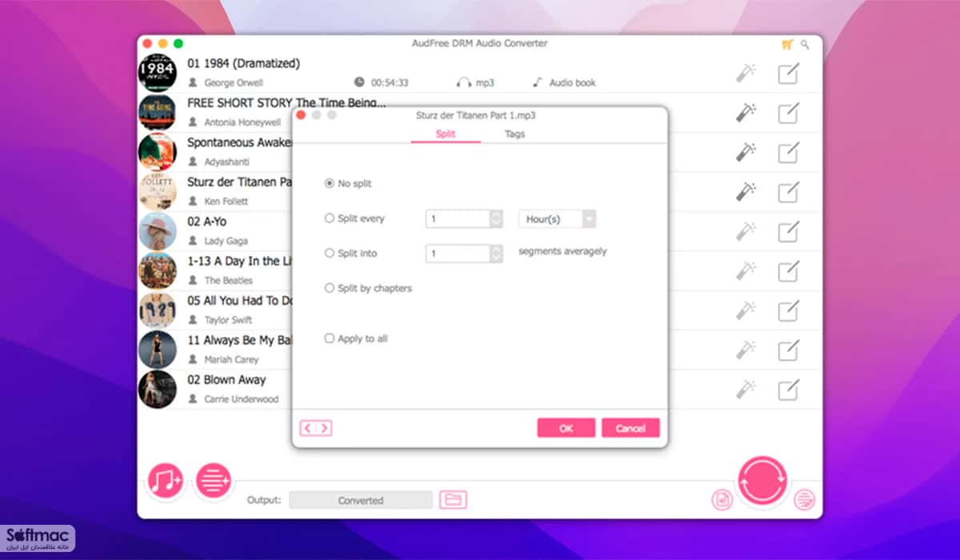960x560 pixels.
Task: Click the search magnifier icon in title bar
Action: click(x=805, y=45)
